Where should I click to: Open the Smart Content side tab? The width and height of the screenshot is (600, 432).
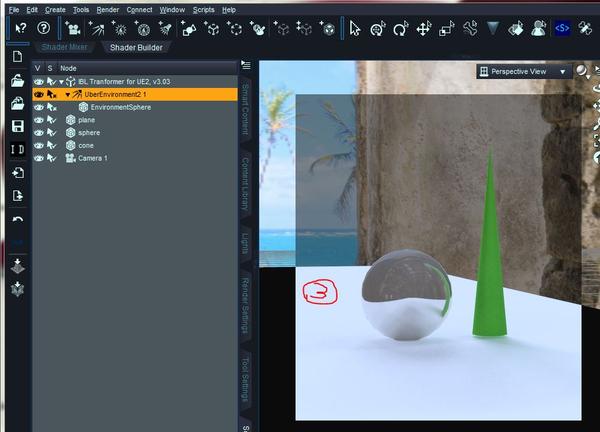(245, 110)
